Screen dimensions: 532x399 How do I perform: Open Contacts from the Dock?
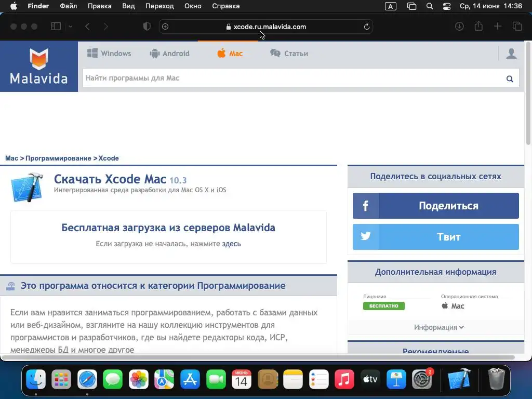pyautogui.click(x=268, y=379)
